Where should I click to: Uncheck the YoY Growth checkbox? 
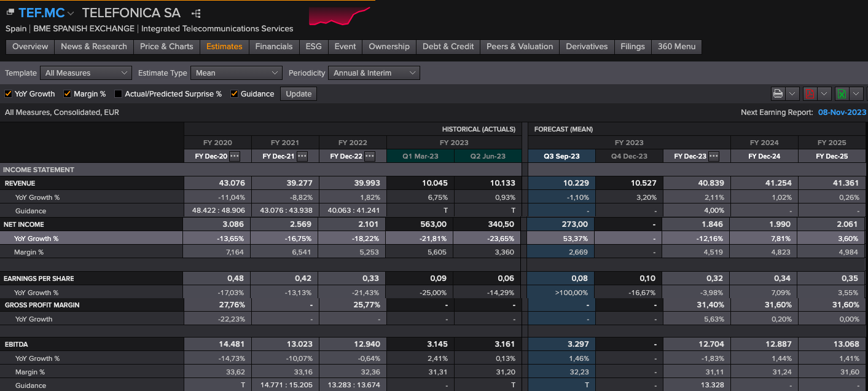click(x=9, y=94)
